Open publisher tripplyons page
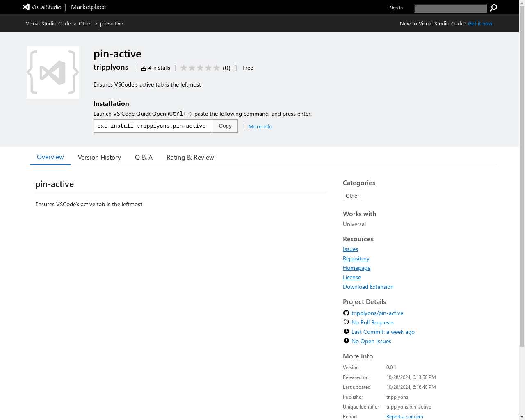The image size is (525, 420). (x=111, y=67)
